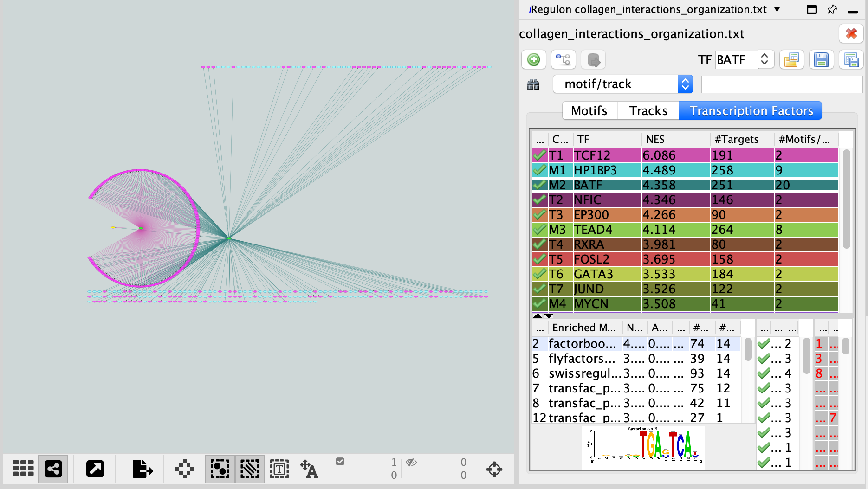Sort by the #Targets column header

pos(742,139)
